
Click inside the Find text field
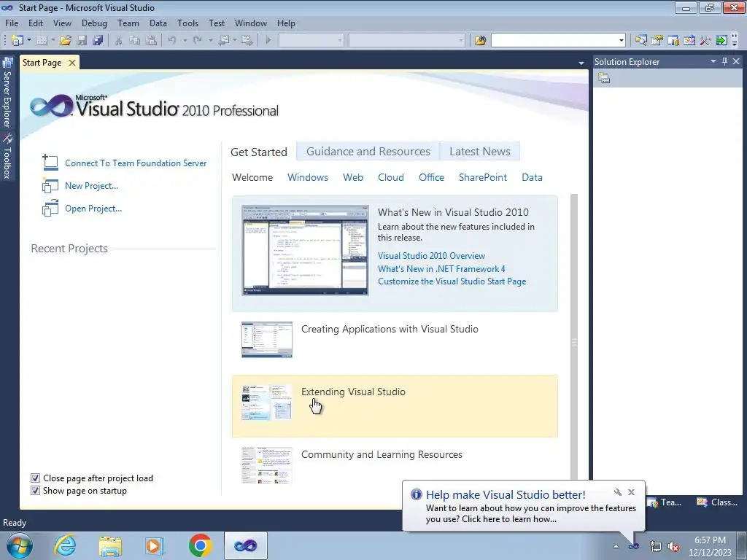pos(554,41)
